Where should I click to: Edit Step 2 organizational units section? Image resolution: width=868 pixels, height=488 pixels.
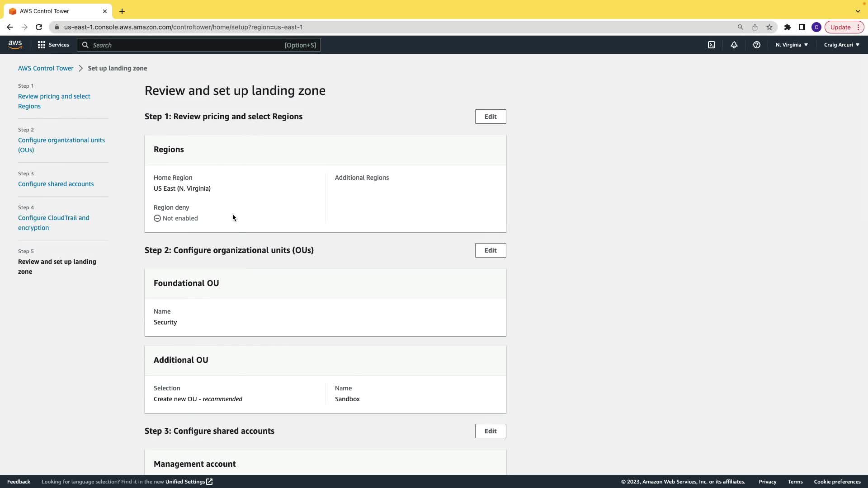tap(491, 250)
